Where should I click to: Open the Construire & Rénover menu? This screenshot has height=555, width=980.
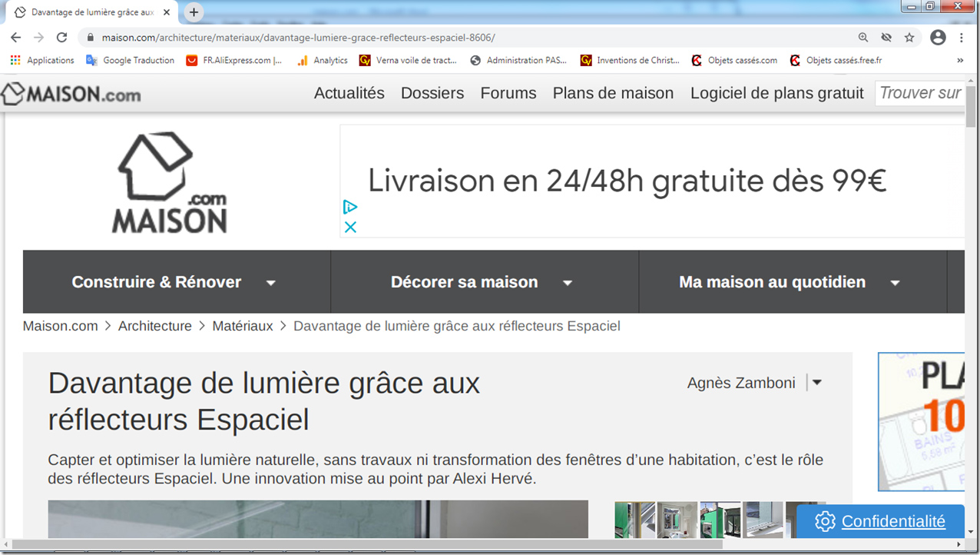(157, 282)
